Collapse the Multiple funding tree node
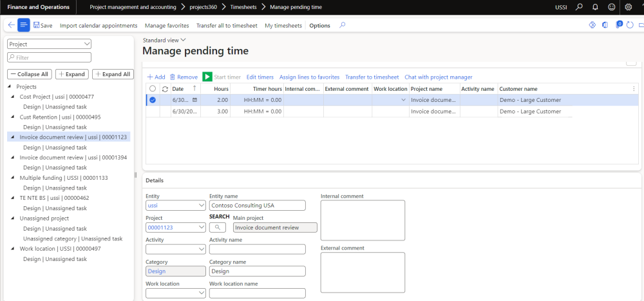Screen dimensions: 644x301 [13, 178]
